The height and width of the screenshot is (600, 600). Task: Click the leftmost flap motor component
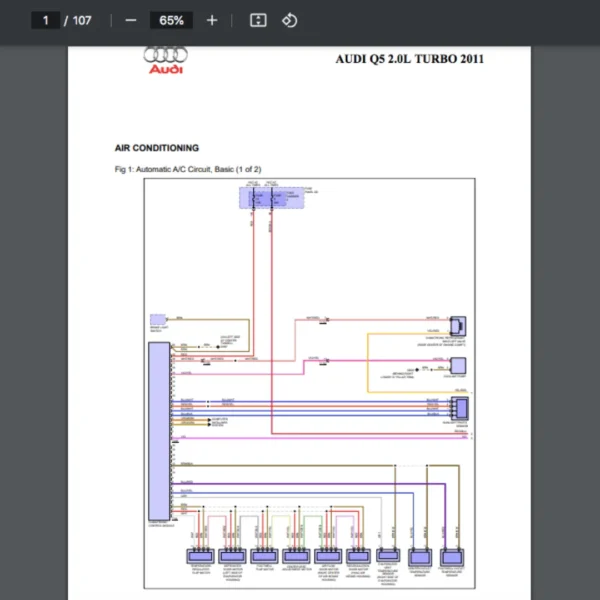[x=202, y=557]
